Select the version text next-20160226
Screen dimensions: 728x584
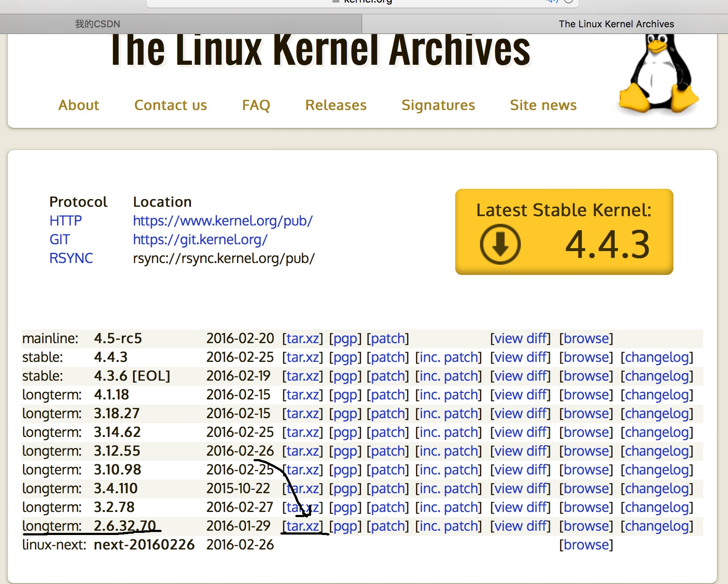[x=144, y=545]
